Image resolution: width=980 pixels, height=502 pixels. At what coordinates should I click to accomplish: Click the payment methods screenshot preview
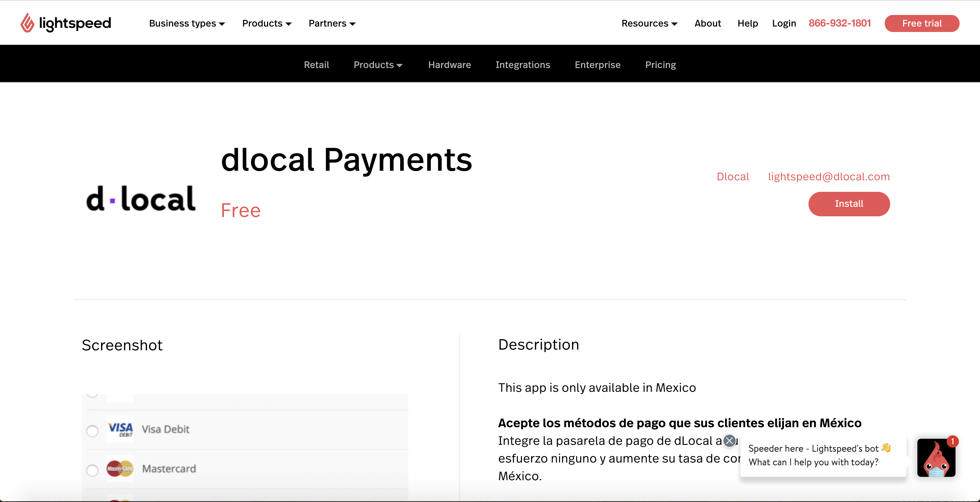click(245, 447)
